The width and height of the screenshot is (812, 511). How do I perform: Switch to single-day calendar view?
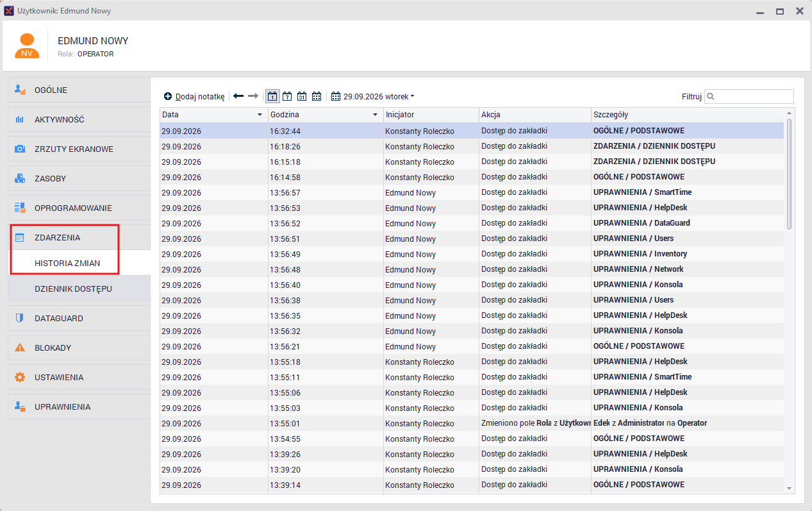272,97
